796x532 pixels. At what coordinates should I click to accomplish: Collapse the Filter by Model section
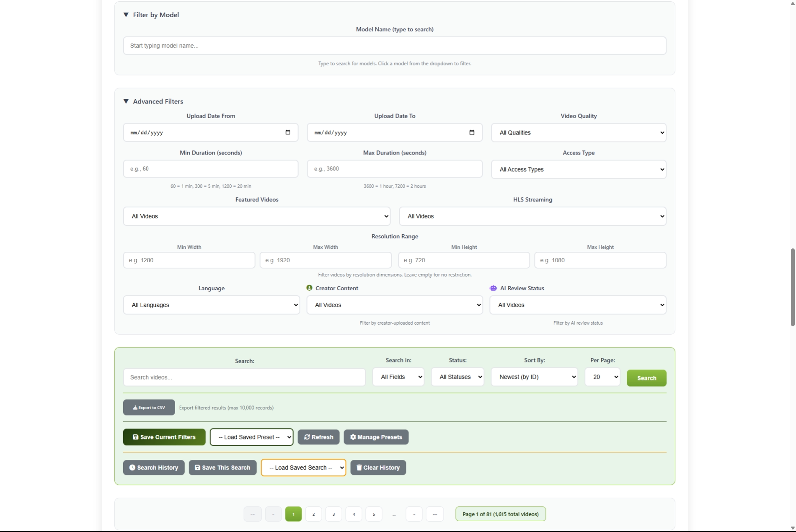click(x=126, y=15)
